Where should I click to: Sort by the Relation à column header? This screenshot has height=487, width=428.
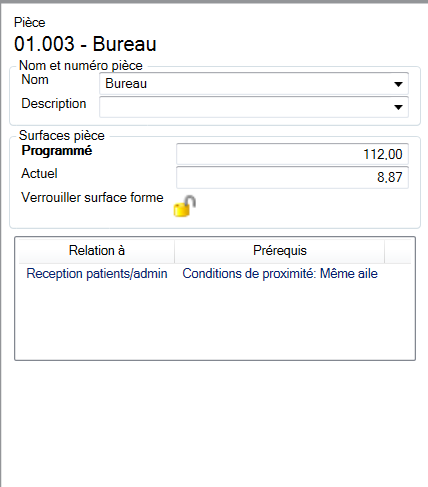pos(97,251)
